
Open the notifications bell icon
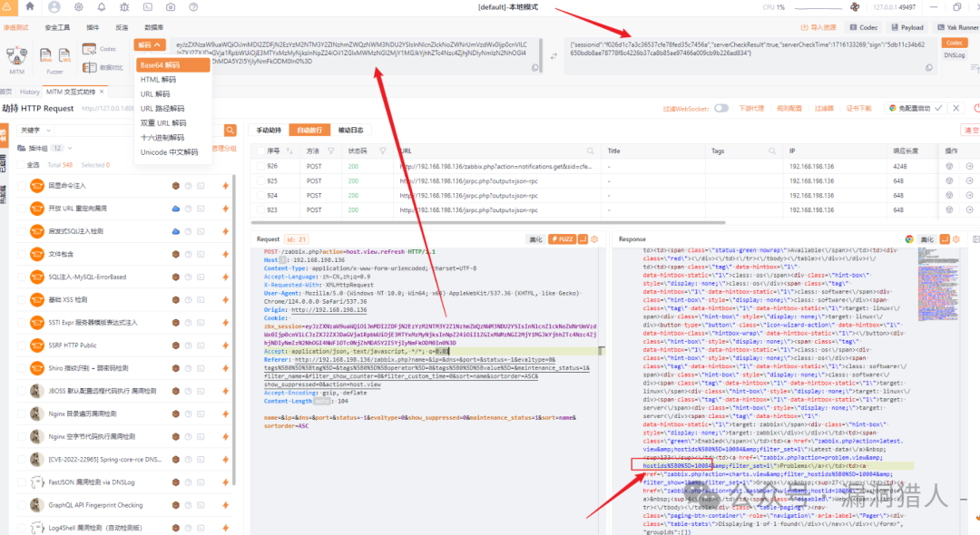(x=102, y=7)
